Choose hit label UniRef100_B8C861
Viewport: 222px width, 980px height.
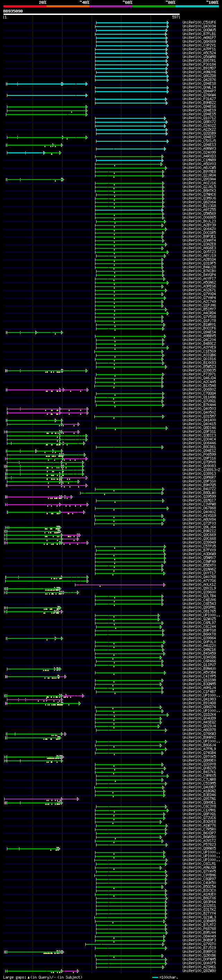199,447
